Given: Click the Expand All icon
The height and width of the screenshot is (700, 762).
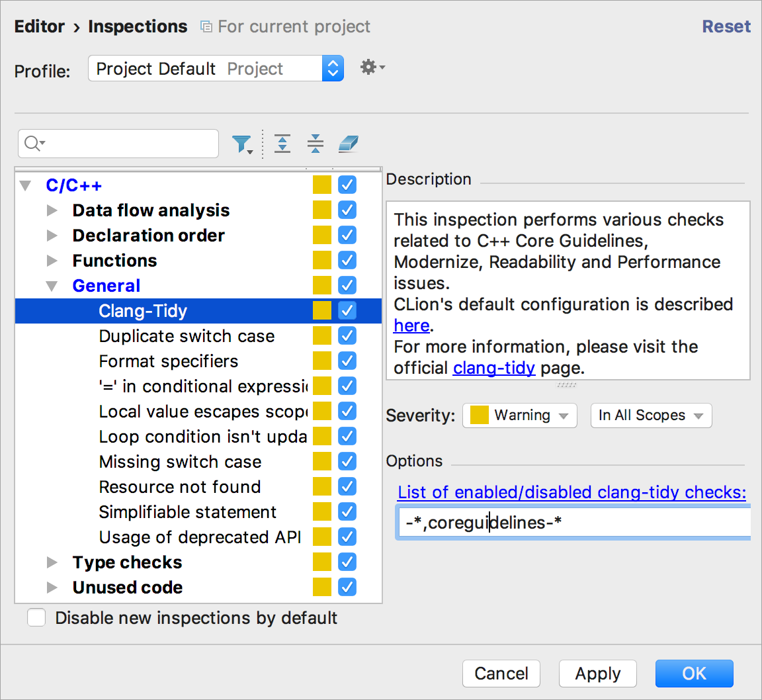Looking at the screenshot, I should tap(282, 144).
